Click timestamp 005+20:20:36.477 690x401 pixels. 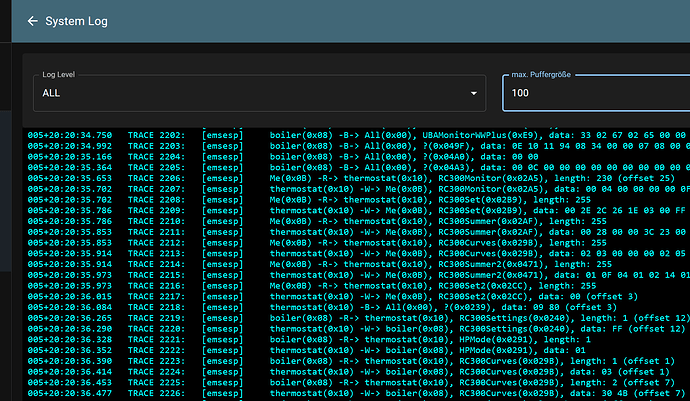coord(70,394)
